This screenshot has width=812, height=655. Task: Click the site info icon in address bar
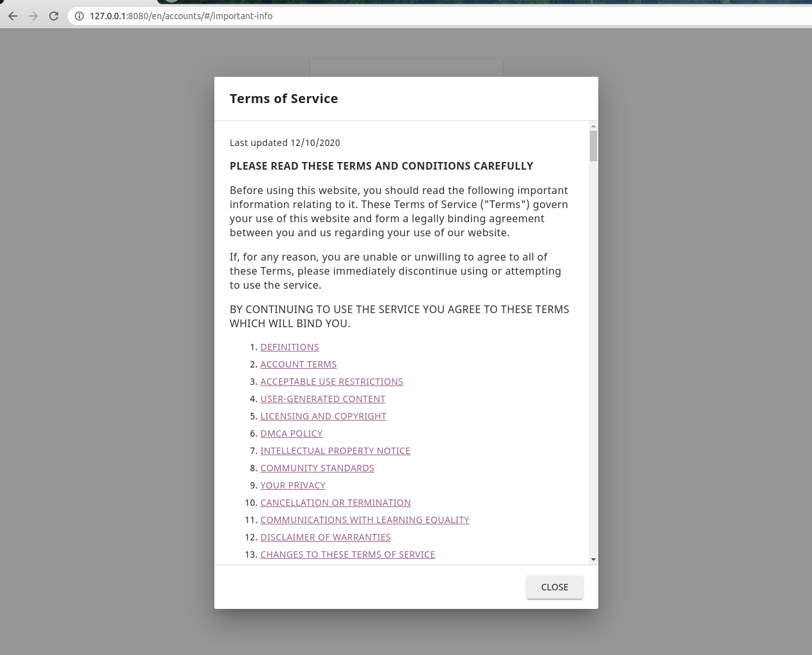click(79, 16)
